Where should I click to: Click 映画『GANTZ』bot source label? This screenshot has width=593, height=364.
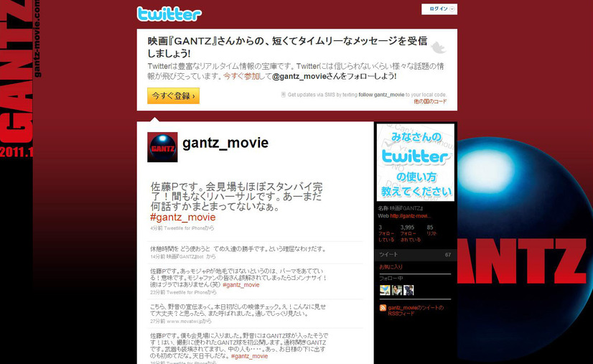coord(185,256)
